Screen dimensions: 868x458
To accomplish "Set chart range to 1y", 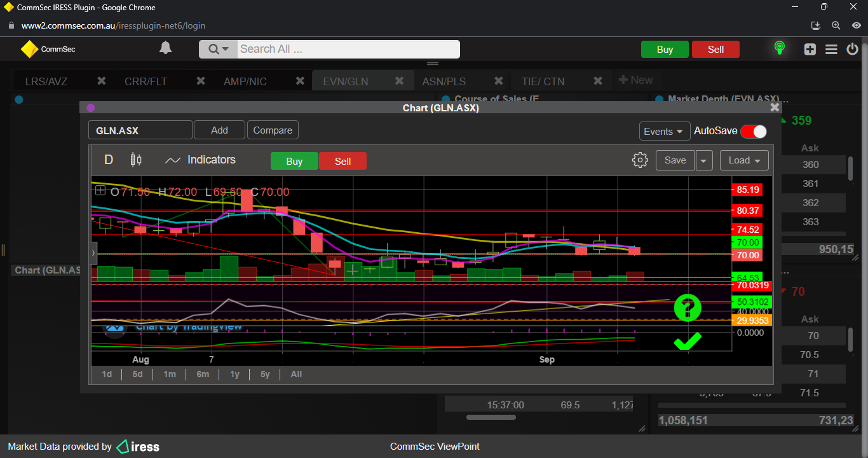I will [x=234, y=374].
